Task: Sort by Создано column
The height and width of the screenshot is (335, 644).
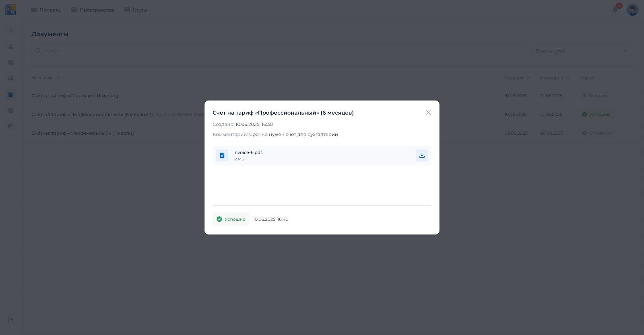Action: point(517,78)
